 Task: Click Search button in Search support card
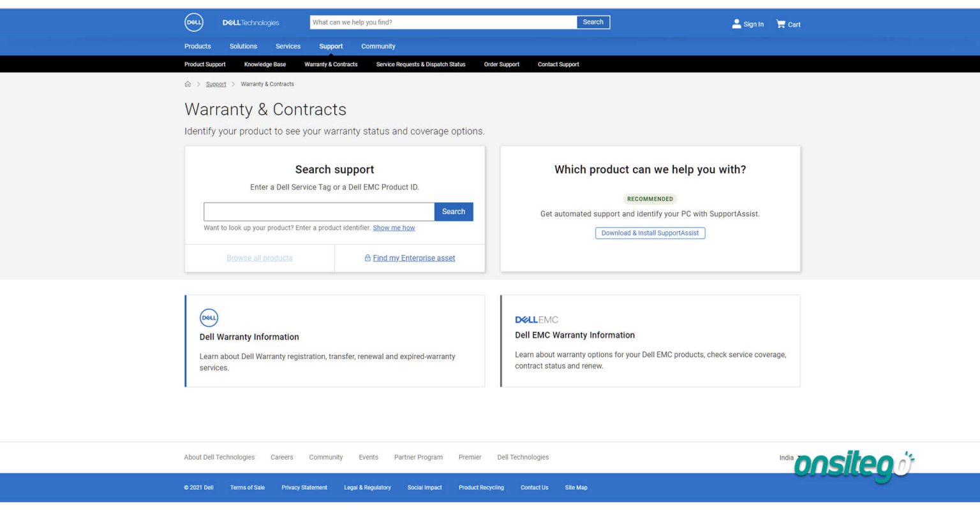[454, 212]
